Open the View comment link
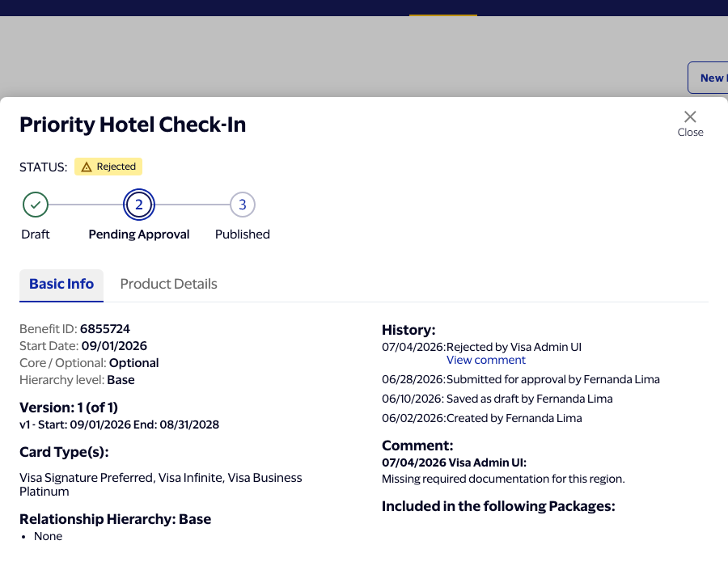The height and width of the screenshot is (566, 728). (x=485, y=360)
